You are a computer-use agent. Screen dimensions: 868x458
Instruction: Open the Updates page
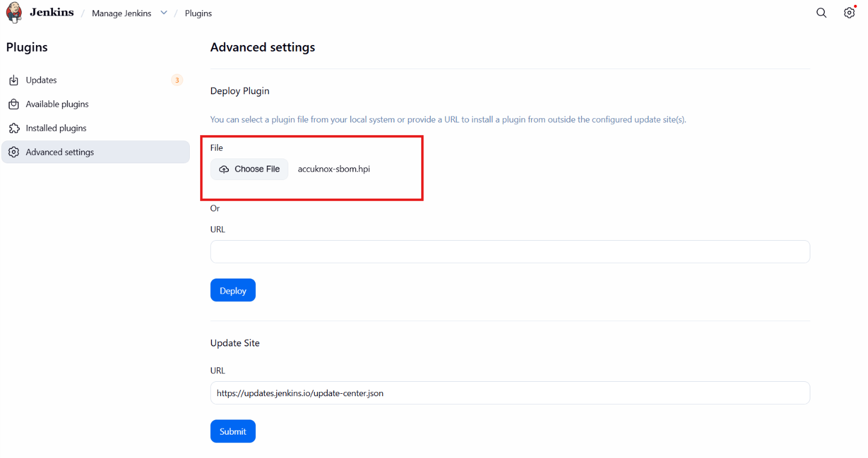pyautogui.click(x=96, y=80)
